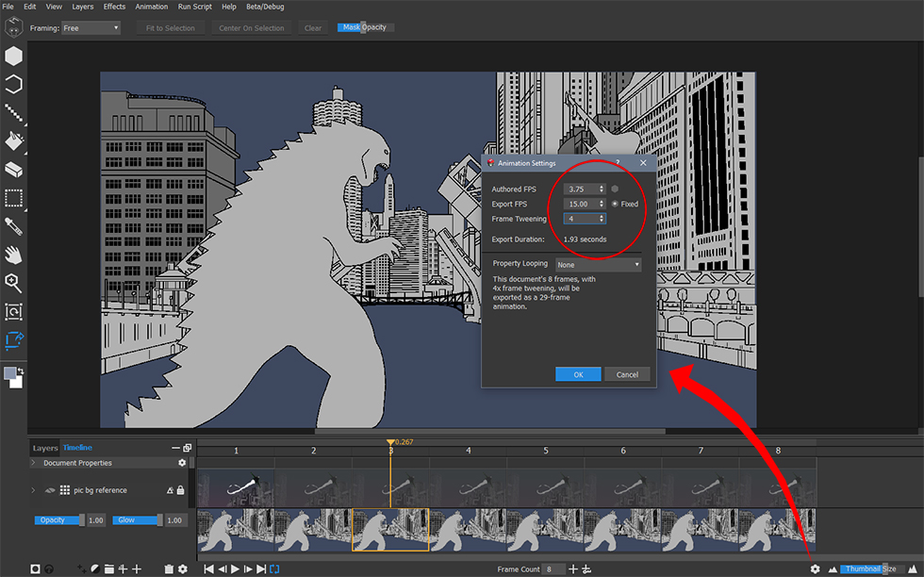This screenshot has height=577, width=924.
Task: Select the rectangular marquee selection tool
Action: coord(13,198)
